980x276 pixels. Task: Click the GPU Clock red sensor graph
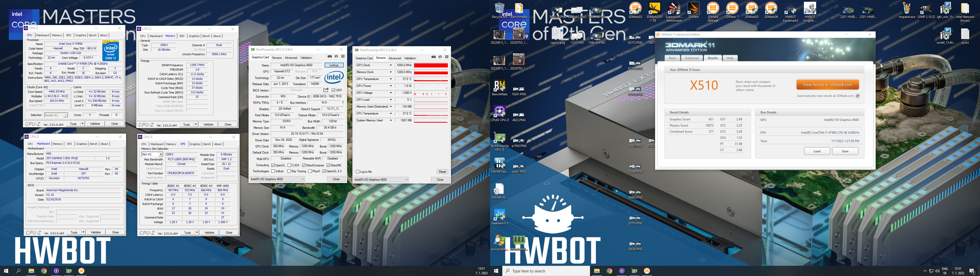431,65
